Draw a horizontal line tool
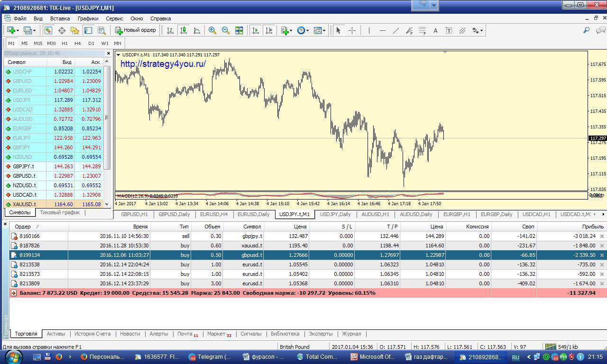 click(x=382, y=30)
